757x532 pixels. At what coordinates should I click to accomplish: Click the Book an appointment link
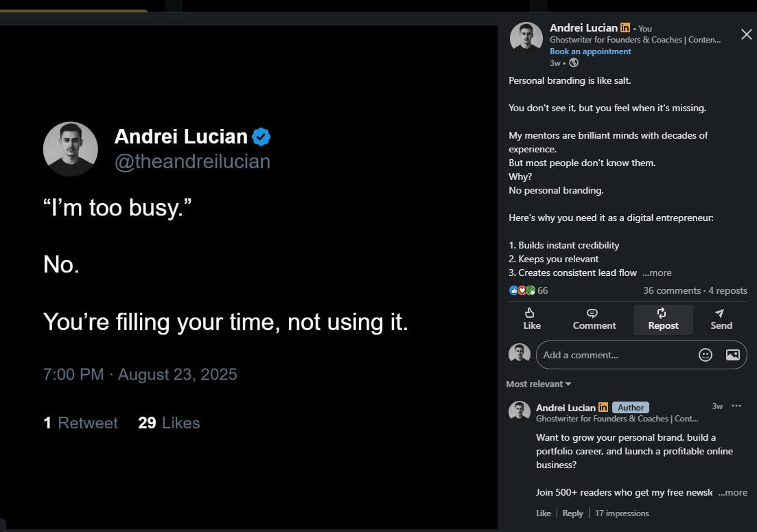coord(590,51)
